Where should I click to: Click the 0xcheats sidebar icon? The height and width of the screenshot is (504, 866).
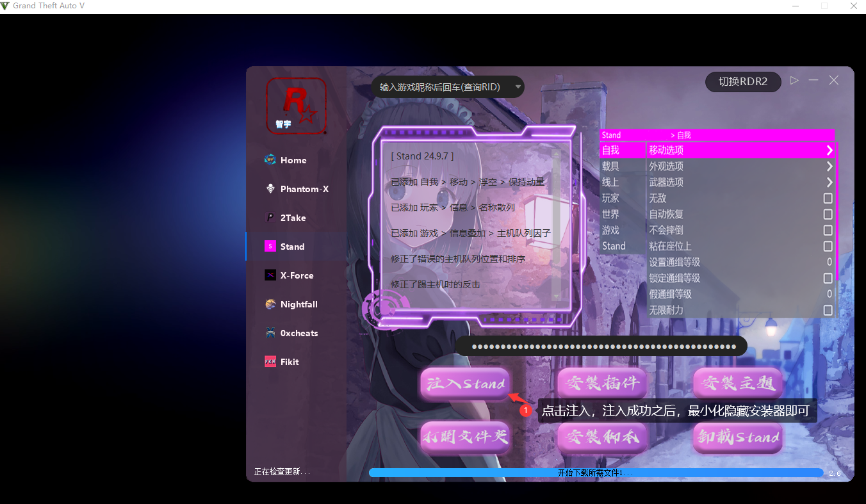tap(270, 333)
